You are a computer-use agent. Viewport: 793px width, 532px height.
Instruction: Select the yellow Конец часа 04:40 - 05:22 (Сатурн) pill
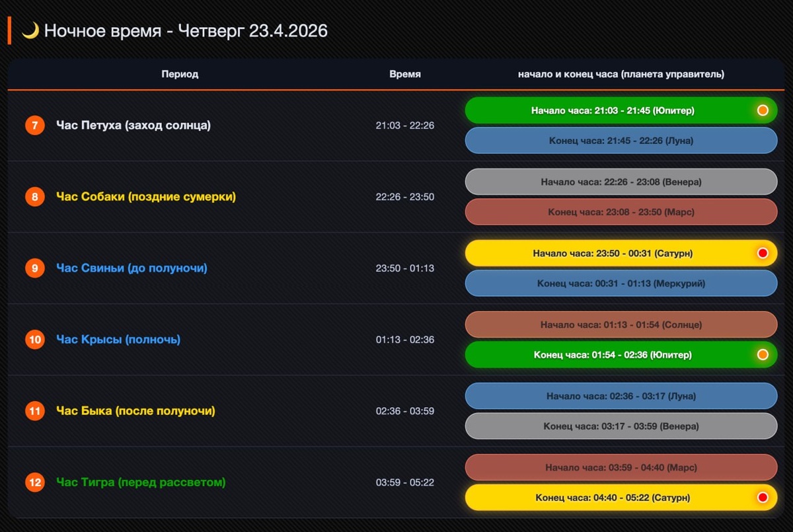pos(621,498)
